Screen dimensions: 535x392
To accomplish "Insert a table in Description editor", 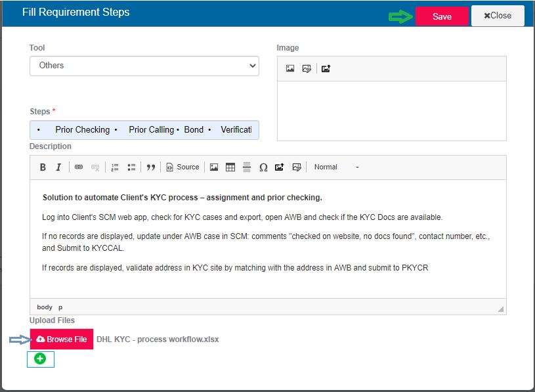I will click(230, 167).
